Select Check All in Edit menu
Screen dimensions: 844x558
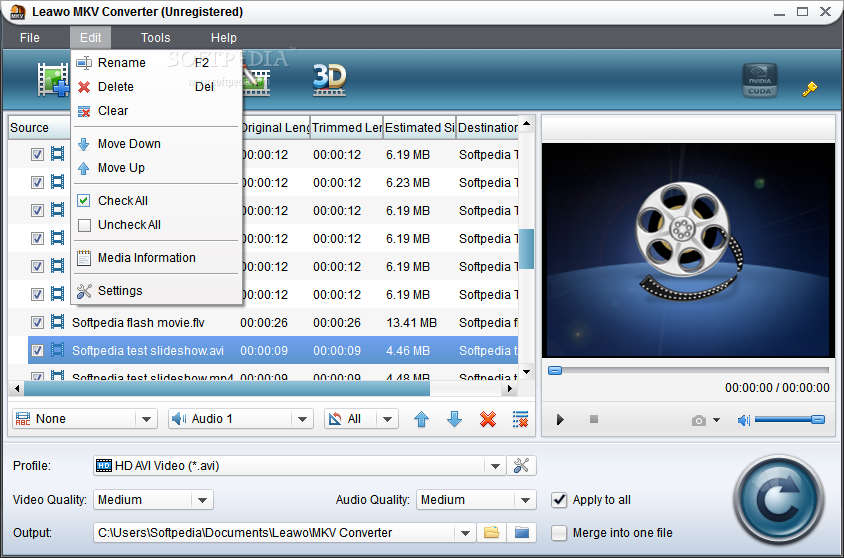(157, 201)
